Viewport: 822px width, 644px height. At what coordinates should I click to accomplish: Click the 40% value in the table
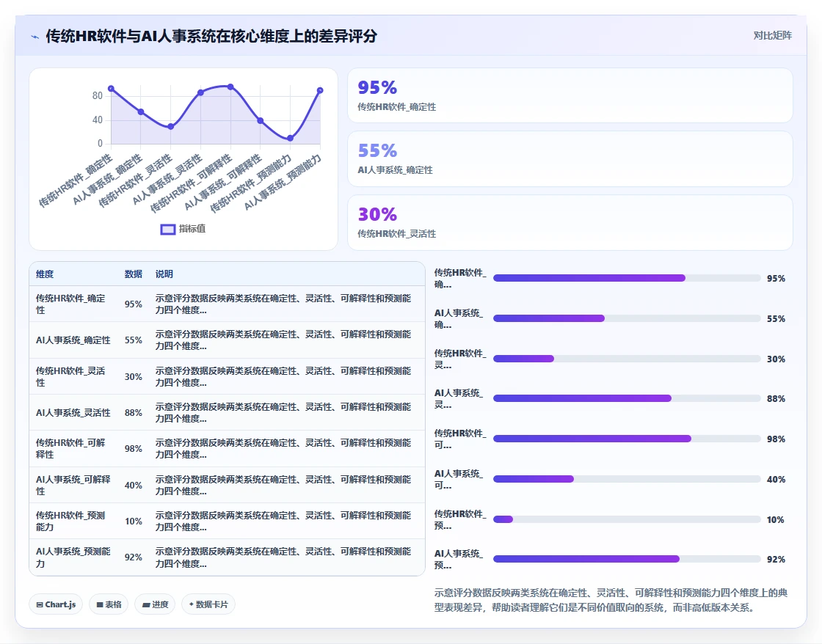point(133,486)
